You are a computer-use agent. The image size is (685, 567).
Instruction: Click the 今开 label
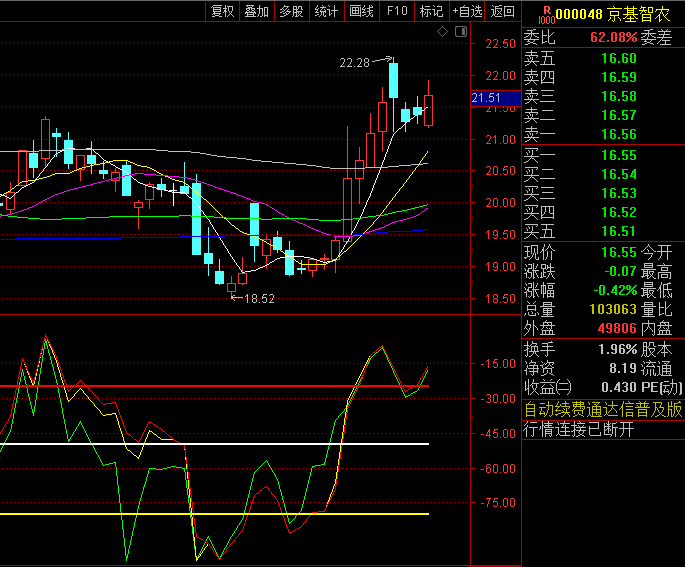pos(656,252)
